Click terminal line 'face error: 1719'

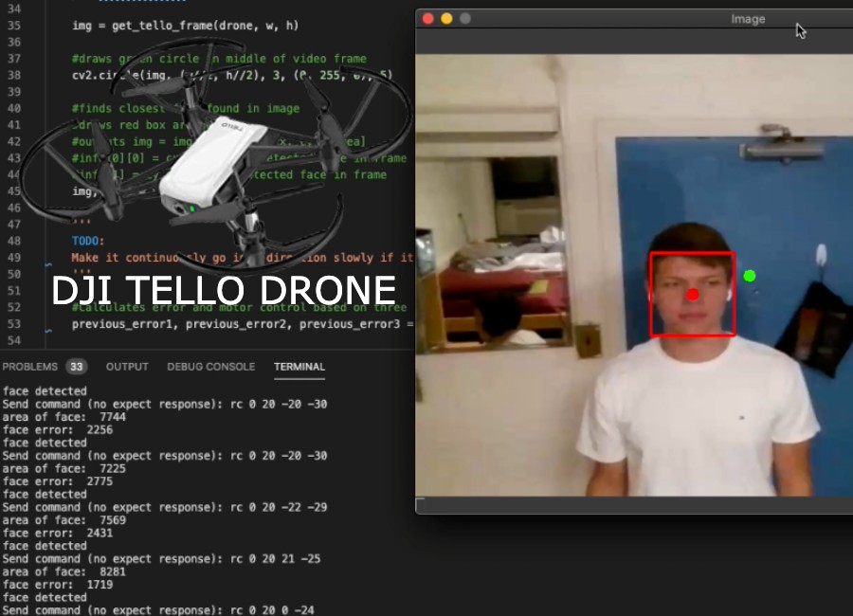click(58, 585)
